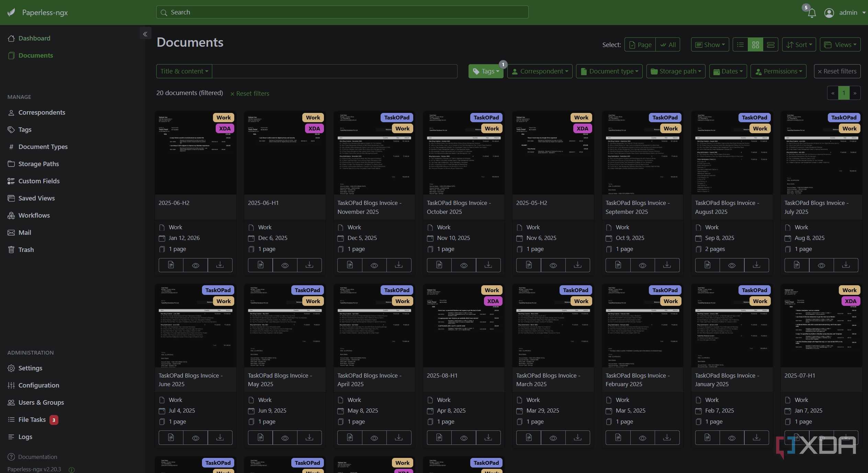The width and height of the screenshot is (868, 473).
Task: Download the 2025-06-H2 document
Action: tap(220, 265)
